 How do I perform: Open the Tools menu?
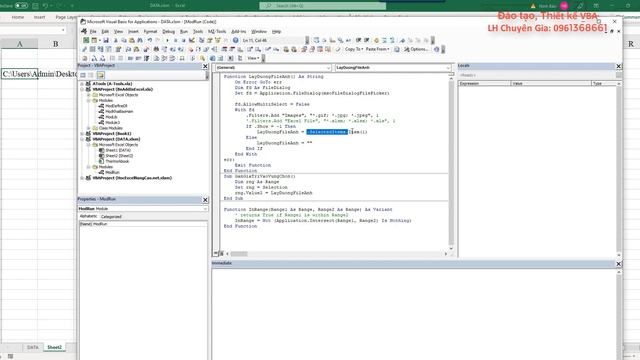click(x=198, y=31)
